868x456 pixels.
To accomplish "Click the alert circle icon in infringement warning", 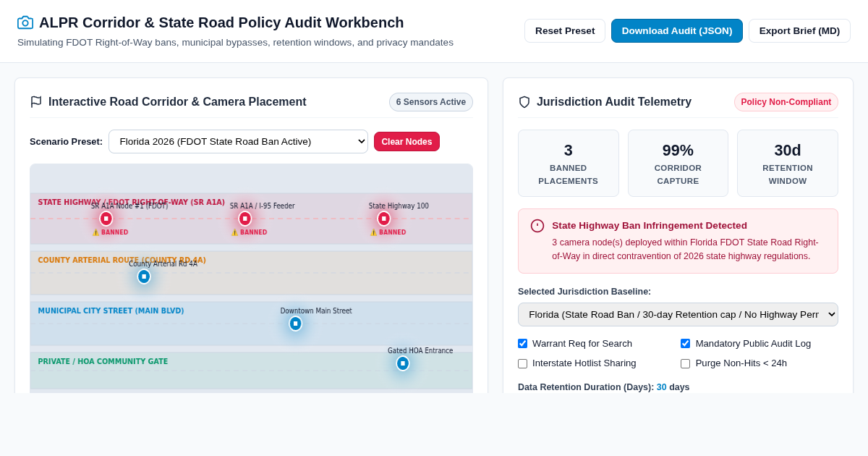I will (x=537, y=226).
